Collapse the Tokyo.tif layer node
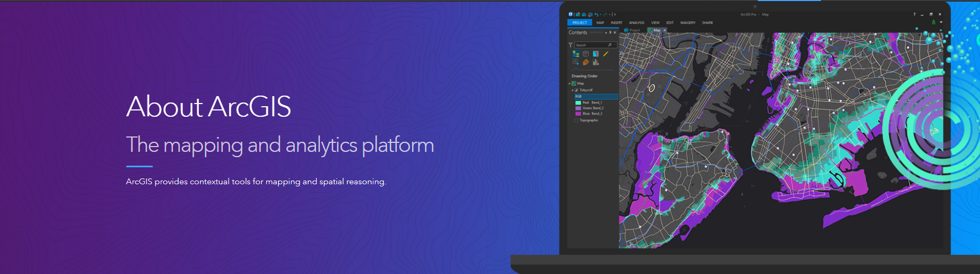Viewport: 980px width, 274px height. point(572,90)
